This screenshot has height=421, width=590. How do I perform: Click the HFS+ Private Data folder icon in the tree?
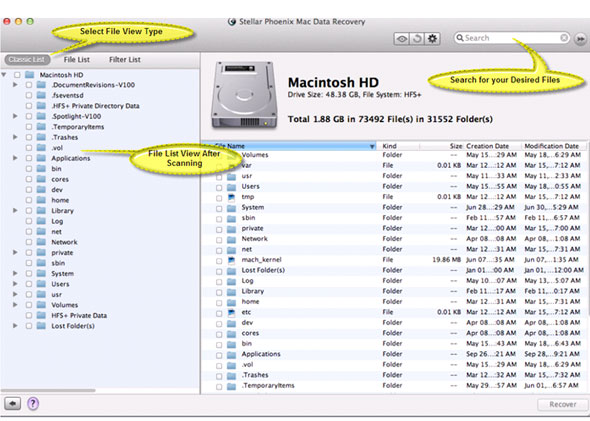(41, 315)
